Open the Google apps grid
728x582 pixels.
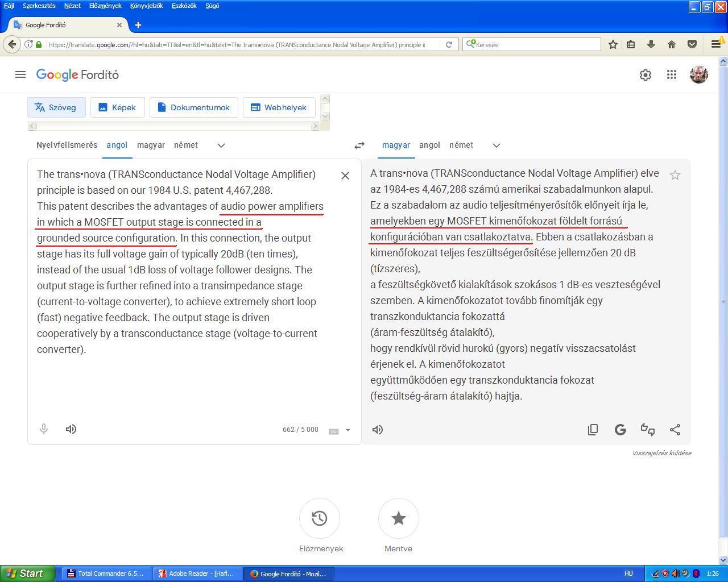coord(672,74)
